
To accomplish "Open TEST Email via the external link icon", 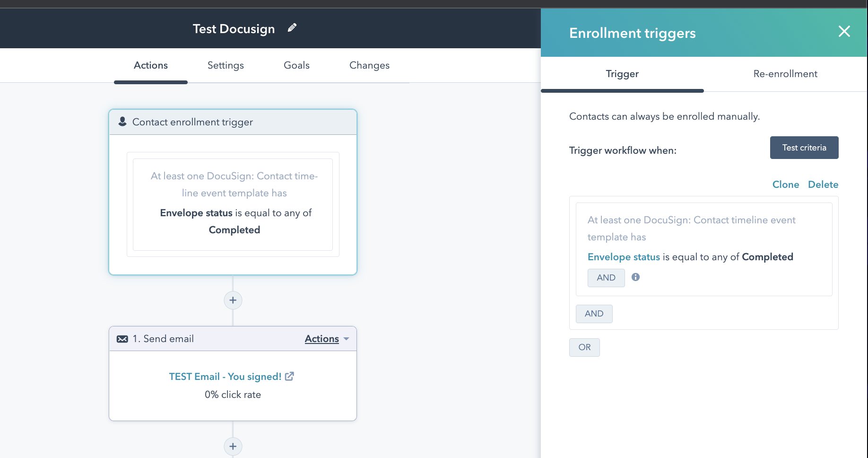I will [290, 376].
